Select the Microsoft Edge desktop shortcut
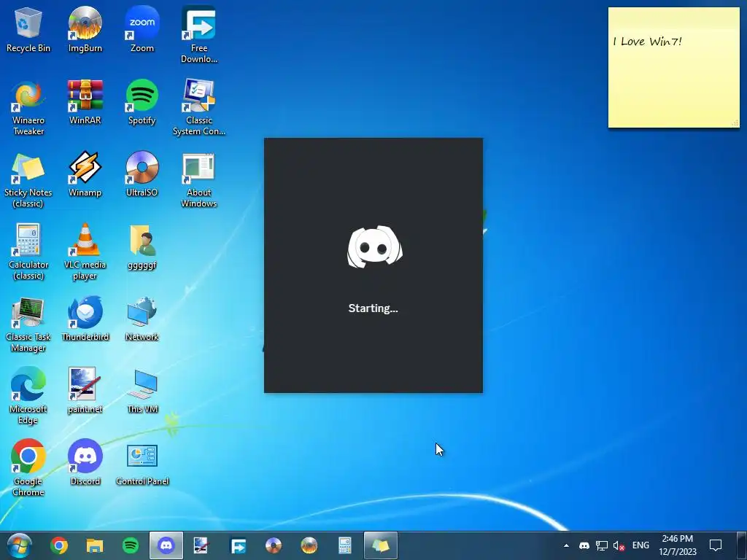 [x=28, y=397]
